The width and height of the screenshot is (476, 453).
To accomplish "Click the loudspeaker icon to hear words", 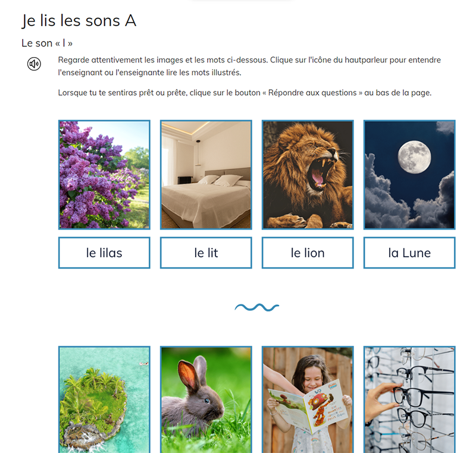I will (34, 64).
